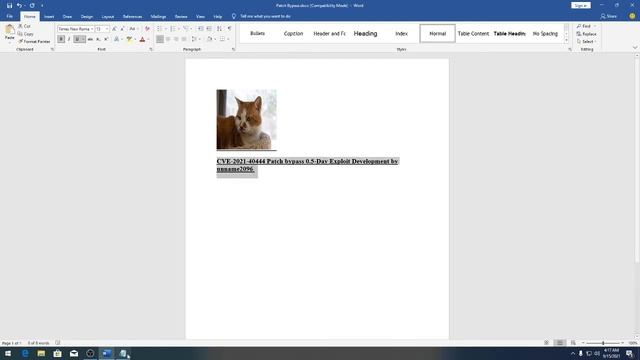Open the font name dropdown
This screenshot has width=640, height=360.
click(x=92, y=29)
